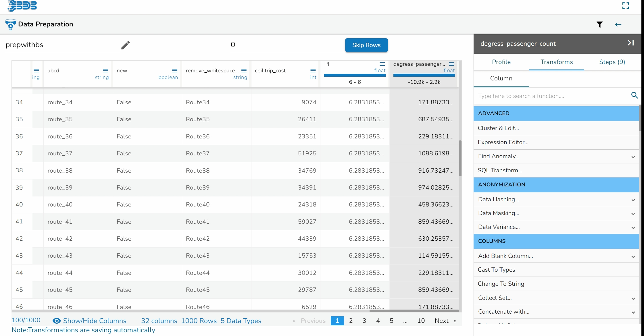Expand the Concatenate with option
The width and height of the screenshot is (644, 336).
633,312
